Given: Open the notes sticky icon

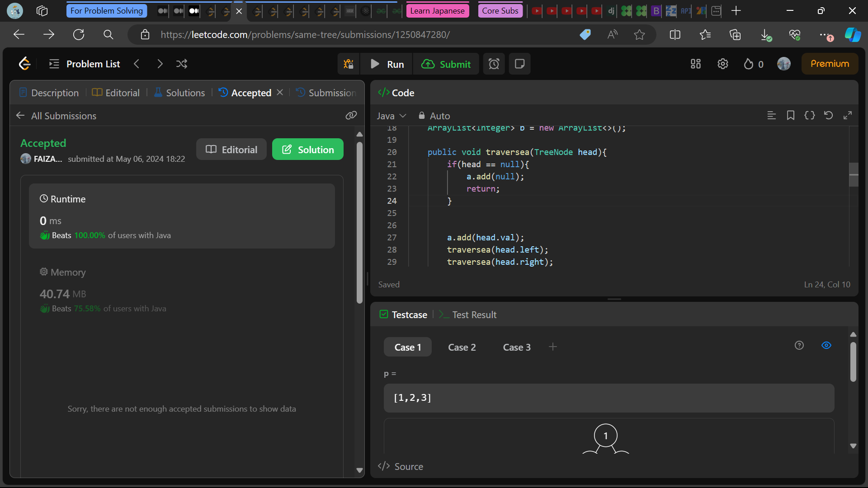Looking at the screenshot, I should coord(520,64).
